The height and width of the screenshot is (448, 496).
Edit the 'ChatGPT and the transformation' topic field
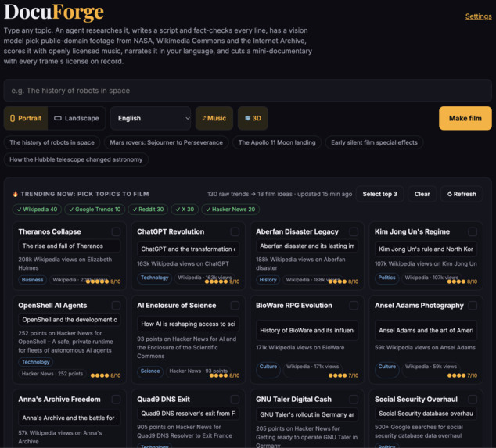(189, 249)
